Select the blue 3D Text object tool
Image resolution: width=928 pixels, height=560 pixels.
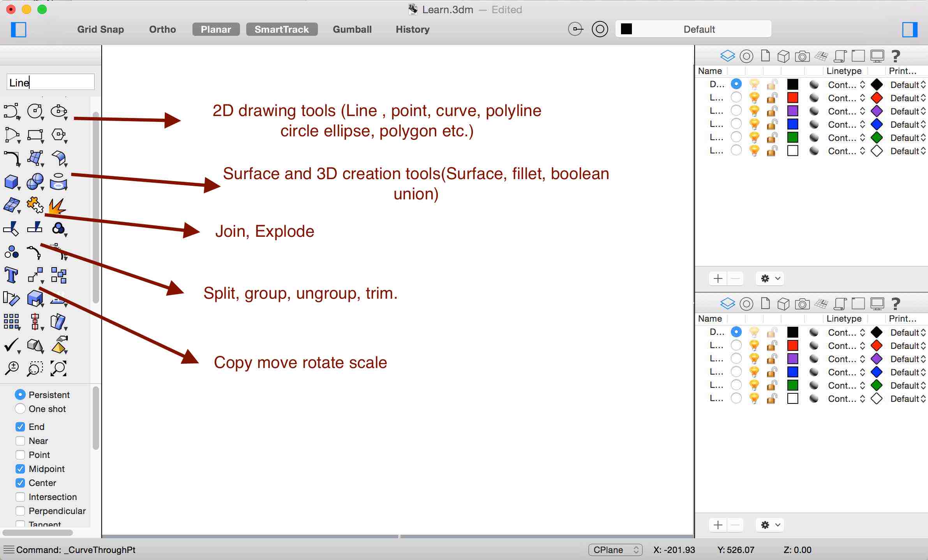[x=11, y=275]
